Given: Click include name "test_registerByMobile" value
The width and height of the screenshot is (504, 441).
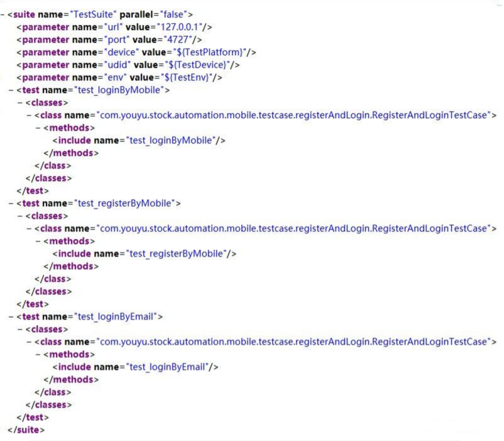Looking at the screenshot, I should (176, 254).
